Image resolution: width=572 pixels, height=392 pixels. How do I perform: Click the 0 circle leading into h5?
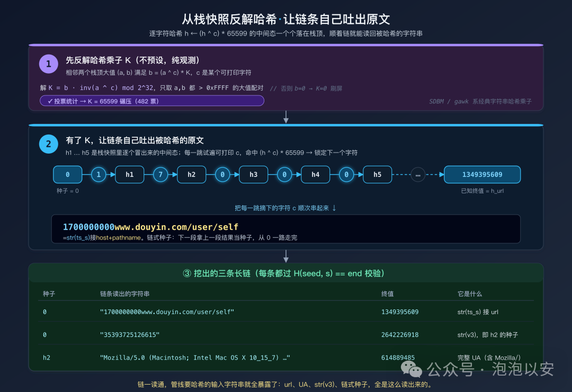(x=346, y=174)
